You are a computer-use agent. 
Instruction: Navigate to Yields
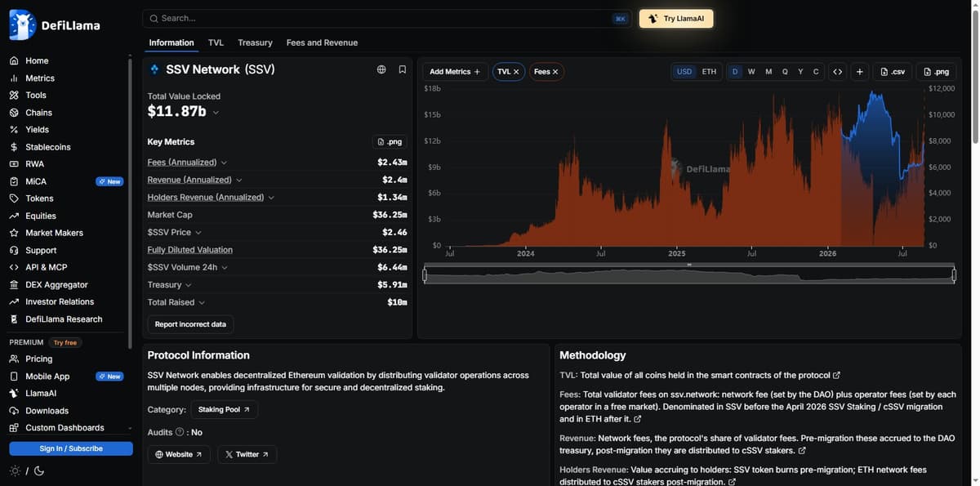tap(37, 130)
